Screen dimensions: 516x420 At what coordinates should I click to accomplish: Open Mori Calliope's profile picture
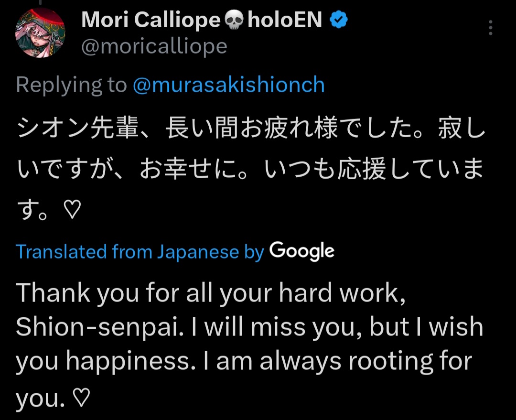pos(40,32)
